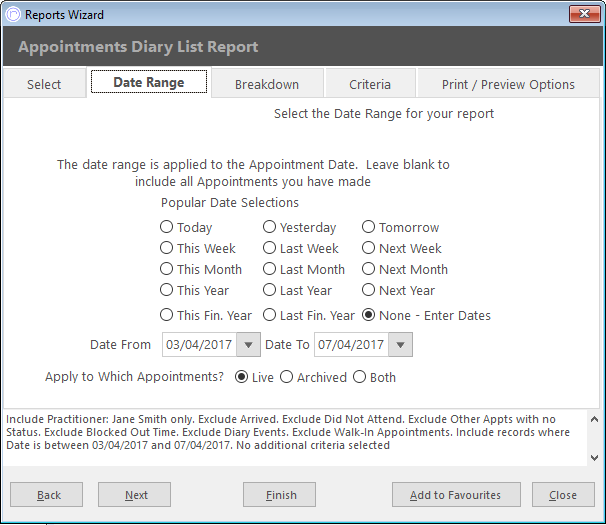This screenshot has width=606, height=525.
Task: Choose Both appointments option
Action: [x=359, y=377]
